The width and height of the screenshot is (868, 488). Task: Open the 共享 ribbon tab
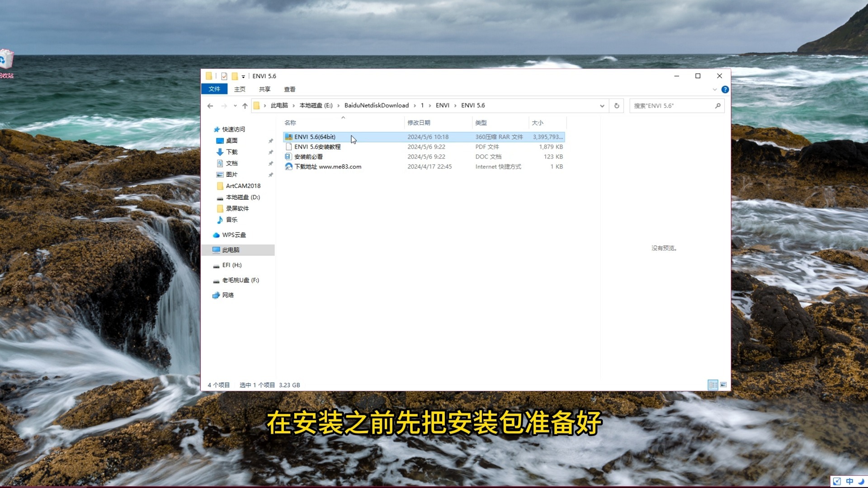tap(264, 89)
